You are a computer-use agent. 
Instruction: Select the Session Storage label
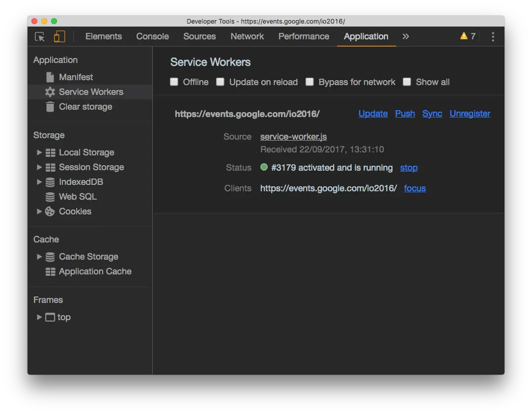coord(91,167)
